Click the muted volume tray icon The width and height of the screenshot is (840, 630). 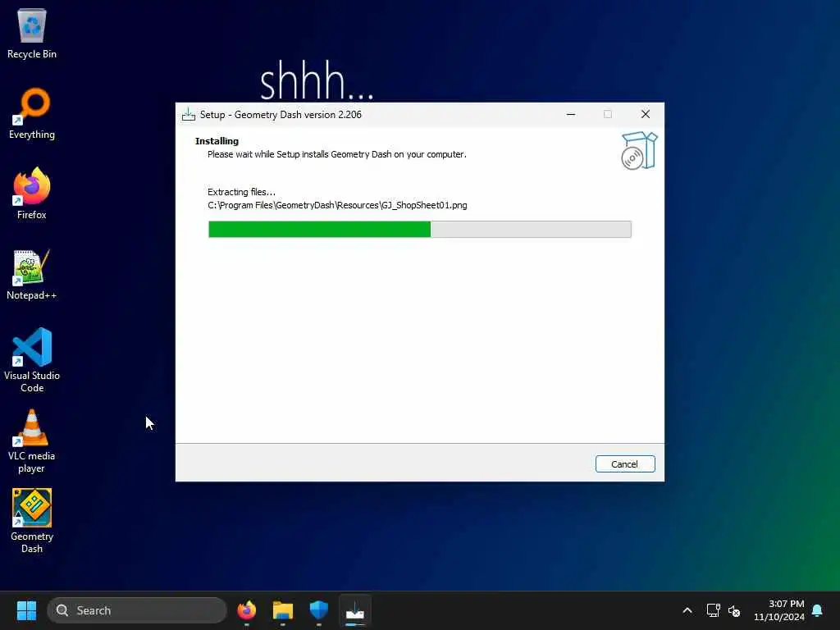(734, 610)
